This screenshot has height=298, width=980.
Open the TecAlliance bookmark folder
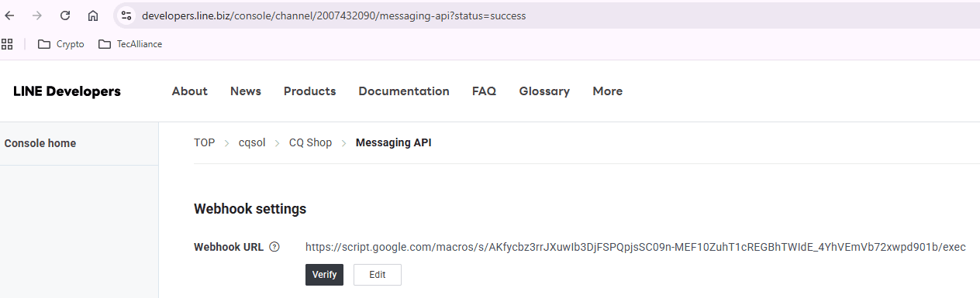pos(130,44)
